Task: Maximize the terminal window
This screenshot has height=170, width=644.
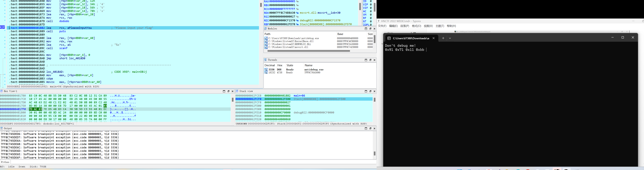Action: pos(623,37)
